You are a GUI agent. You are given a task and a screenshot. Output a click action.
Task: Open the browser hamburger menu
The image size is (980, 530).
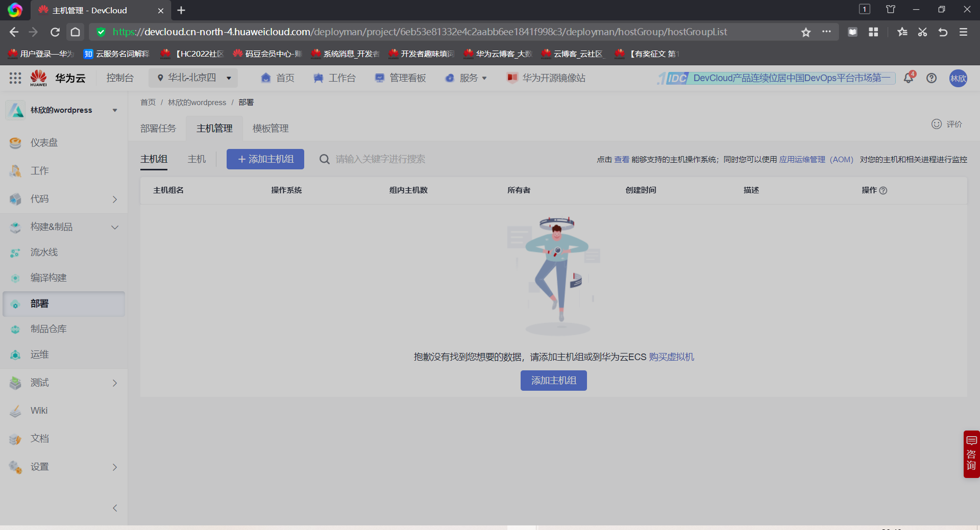pyautogui.click(x=963, y=32)
